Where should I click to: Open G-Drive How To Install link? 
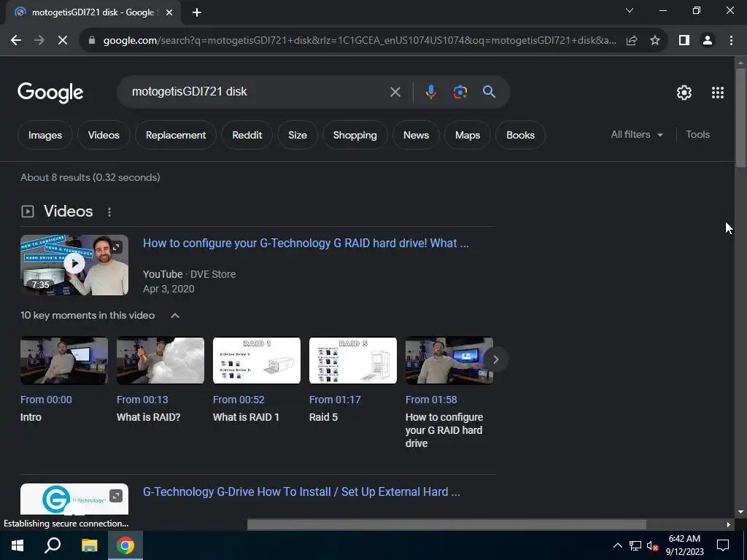pos(301,492)
